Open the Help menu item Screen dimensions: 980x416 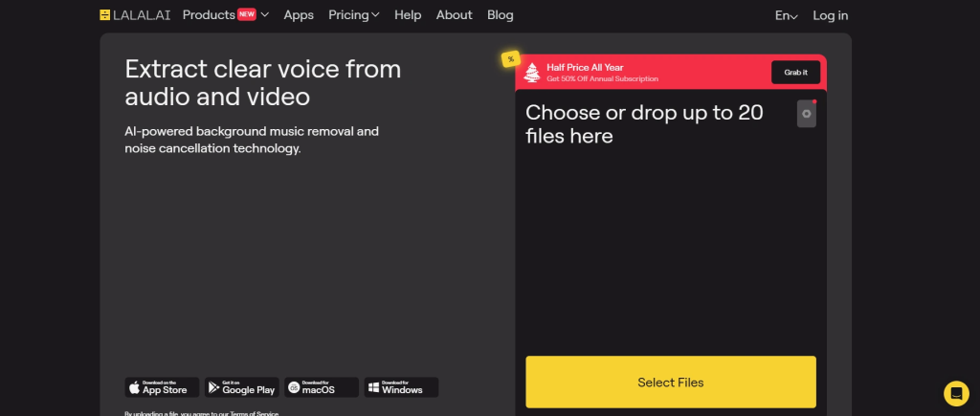[408, 15]
